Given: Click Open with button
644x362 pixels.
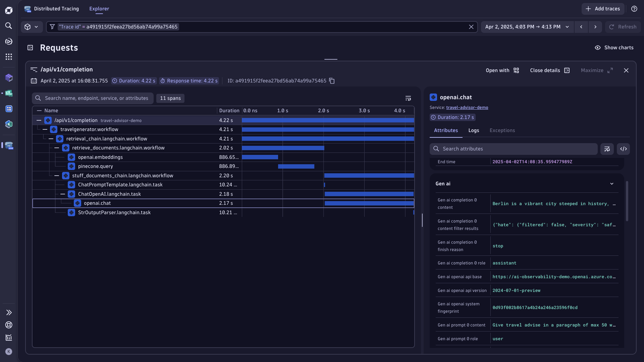Looking at the screenshot, I should [x=502, y=70].
